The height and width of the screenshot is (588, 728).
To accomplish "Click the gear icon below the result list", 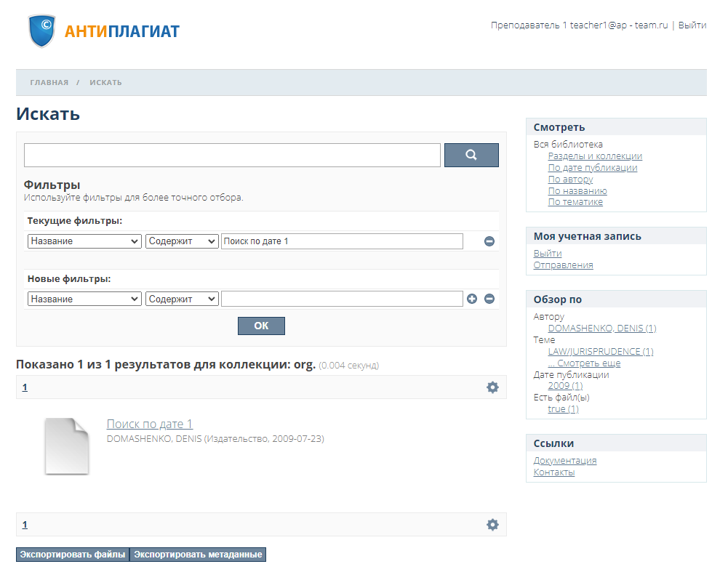I will [492, 524].
